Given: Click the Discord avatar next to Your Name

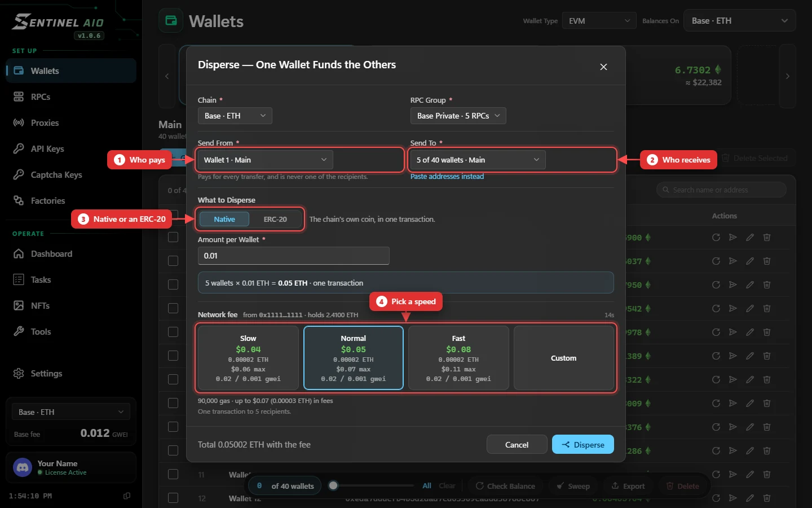Looking at the screenshot, I should point(23,467).
